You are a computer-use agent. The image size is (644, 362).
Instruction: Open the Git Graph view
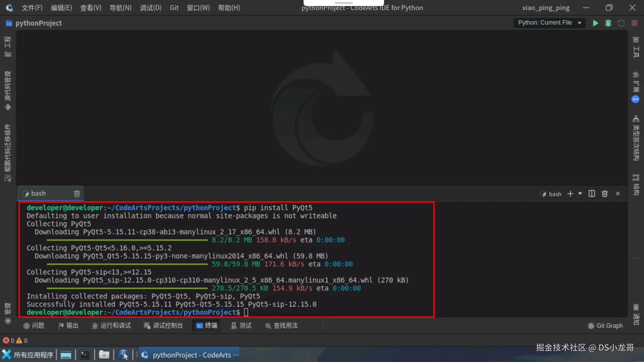[x=605, y=325]
